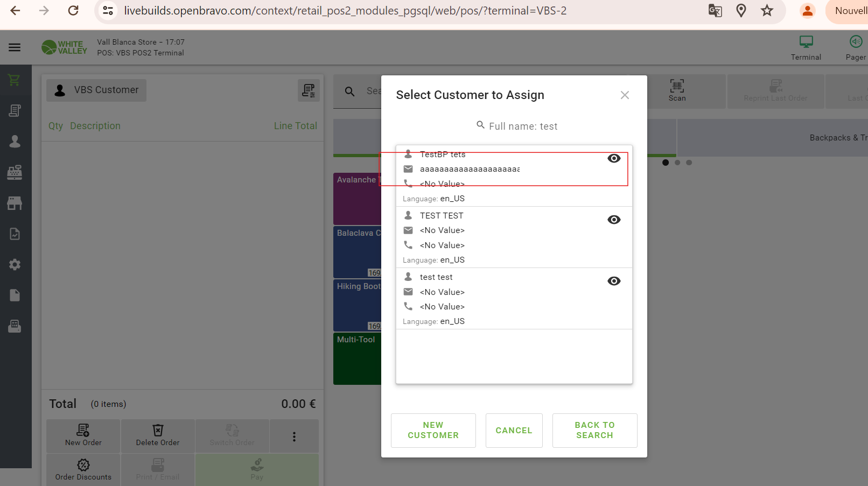Viewport: 868px width, 486px height.
Task: Open the cash register sidebar icon
Action: pos(15,172)
